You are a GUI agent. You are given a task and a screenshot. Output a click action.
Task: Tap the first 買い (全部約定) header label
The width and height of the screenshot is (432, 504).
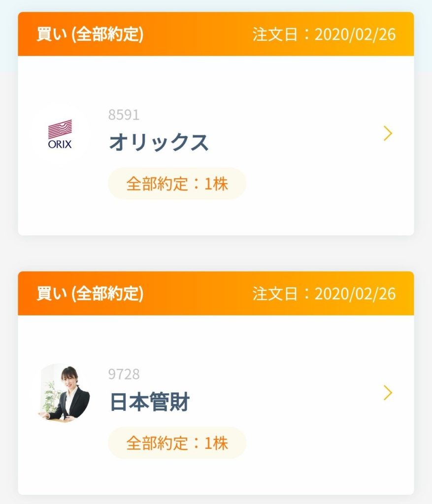(90, 34)
